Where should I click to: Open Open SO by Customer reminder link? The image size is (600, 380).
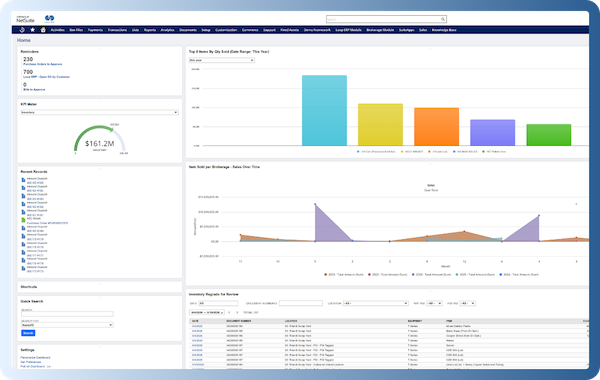tap(47, 77)
